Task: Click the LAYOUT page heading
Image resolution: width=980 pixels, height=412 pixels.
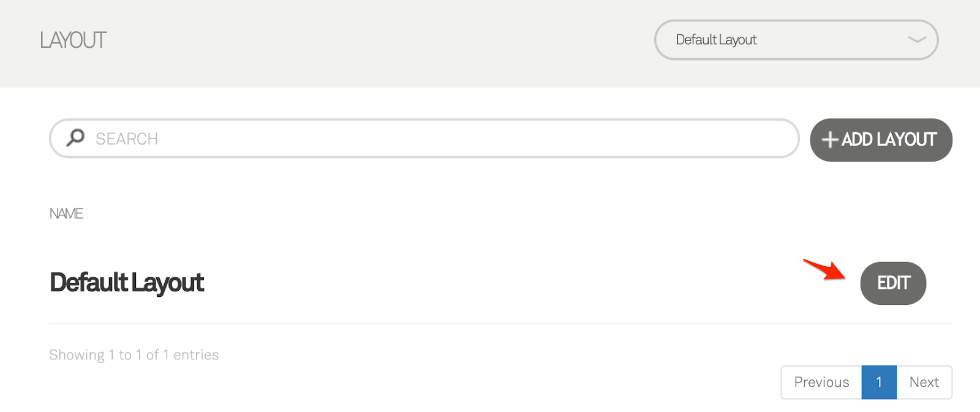Action: [x=73, y=40]
